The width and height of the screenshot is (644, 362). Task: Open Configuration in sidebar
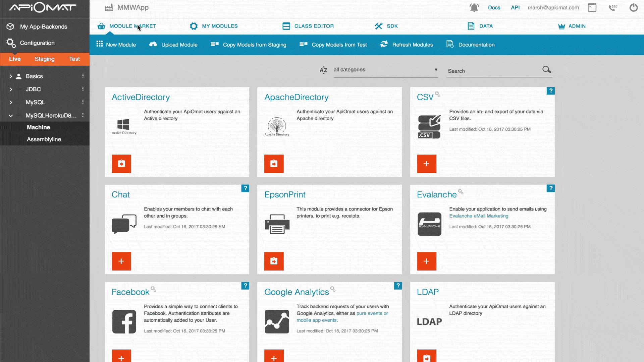[x=31, y=43]
